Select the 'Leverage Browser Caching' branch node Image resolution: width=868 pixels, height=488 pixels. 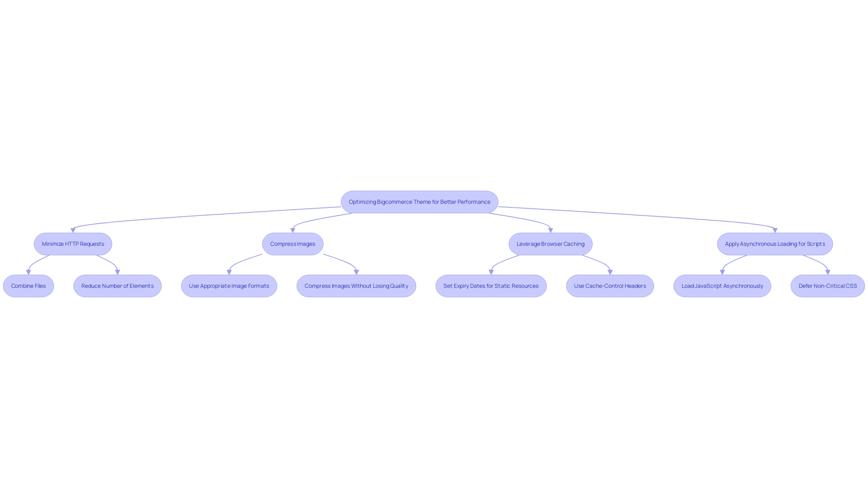coord(550,243)
